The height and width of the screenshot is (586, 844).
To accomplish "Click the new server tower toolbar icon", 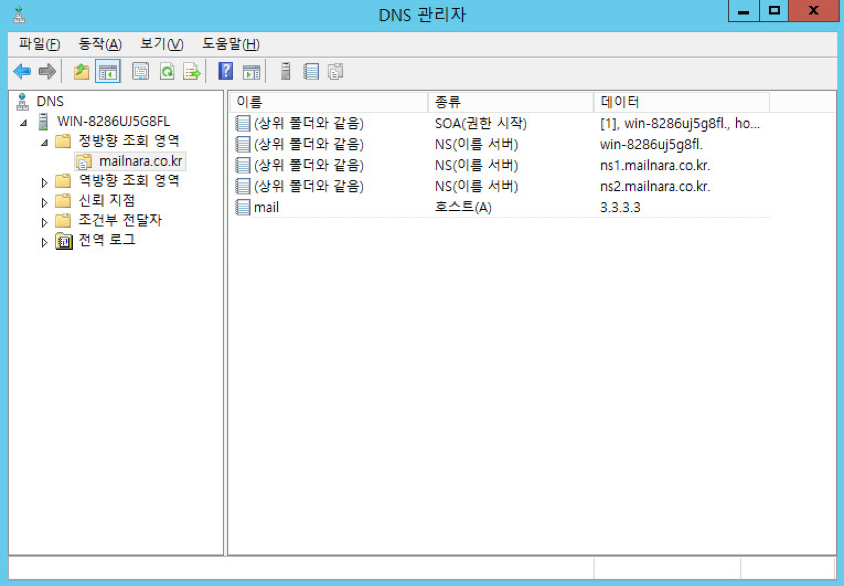I will [286, 71].
